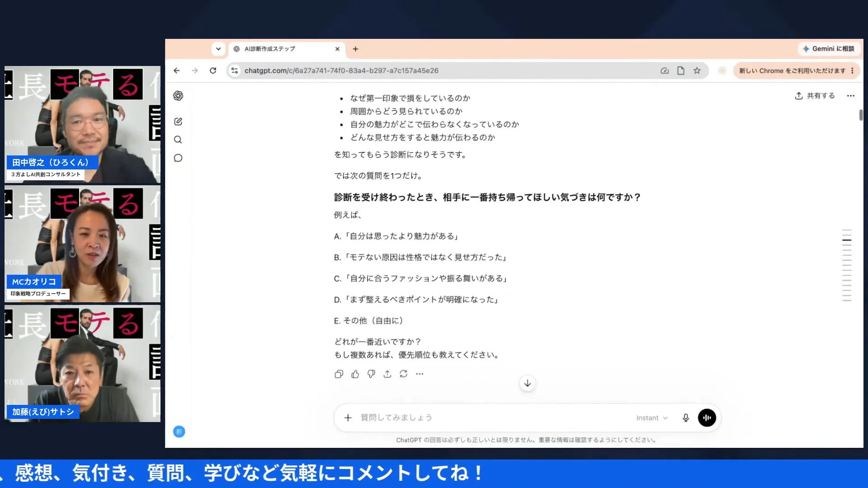
Task: Open conversation options three-dot menu
Action: pos(851,96)
